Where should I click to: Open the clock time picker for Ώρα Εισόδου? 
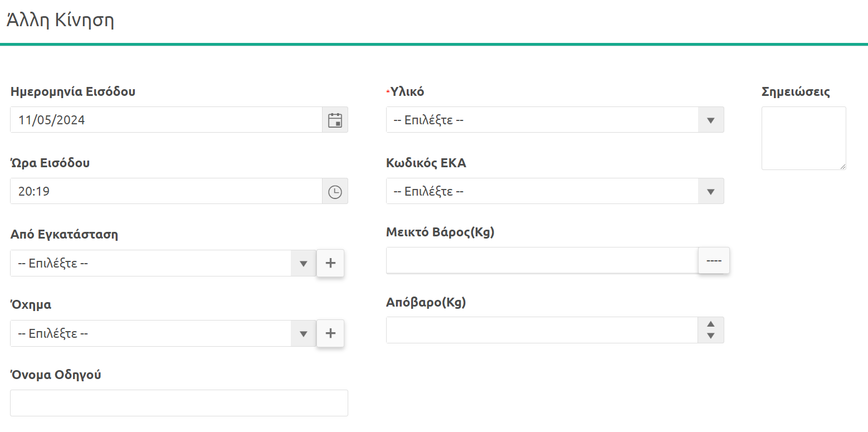335,192
